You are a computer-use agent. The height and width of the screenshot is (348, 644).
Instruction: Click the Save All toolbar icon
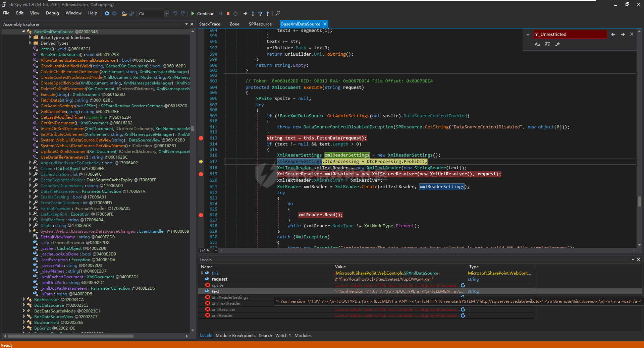pos(132,13)
